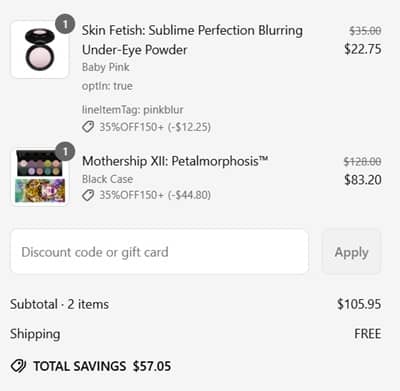
Task: Select the Skin Fetish Under-Eye Powder title
Action: pos(192,40)
